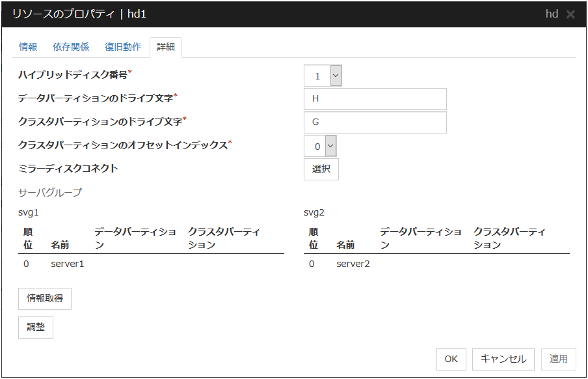The image size is (588, 379).
Task: Click the 情報取得 button
Action: 45,298
